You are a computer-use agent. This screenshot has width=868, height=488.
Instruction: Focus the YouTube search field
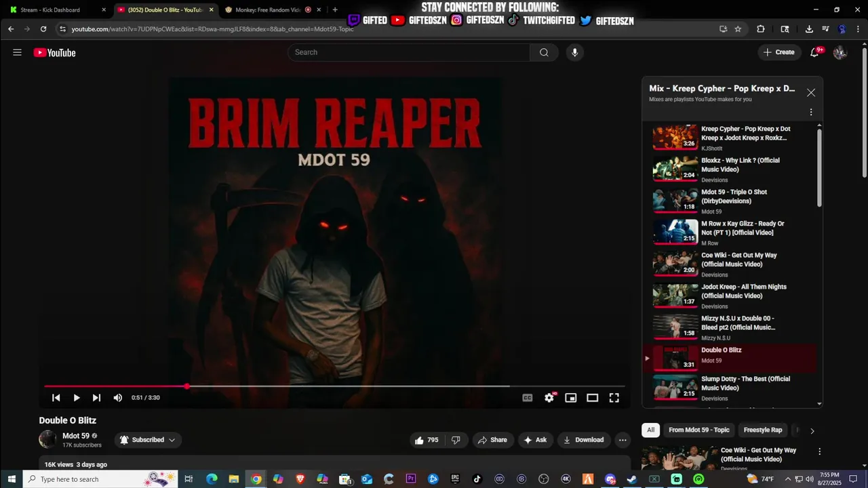pyautogui.click(x=409, y=52)
